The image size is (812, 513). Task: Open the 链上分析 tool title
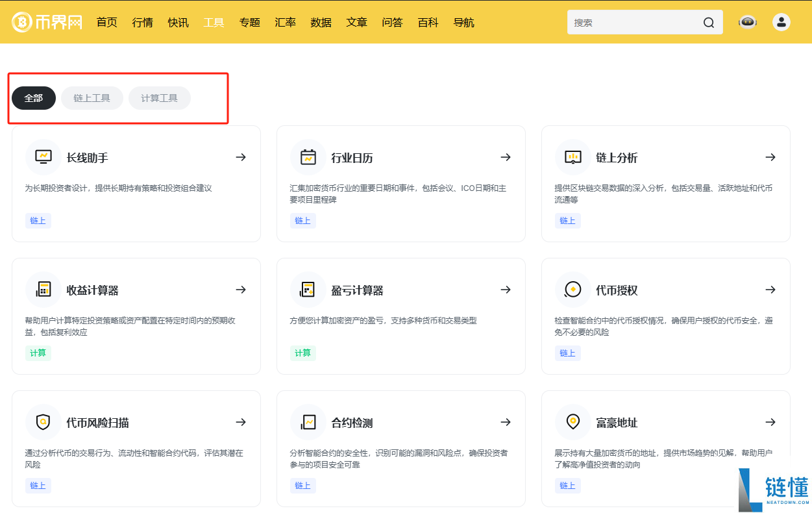click(x=617, y=158)
